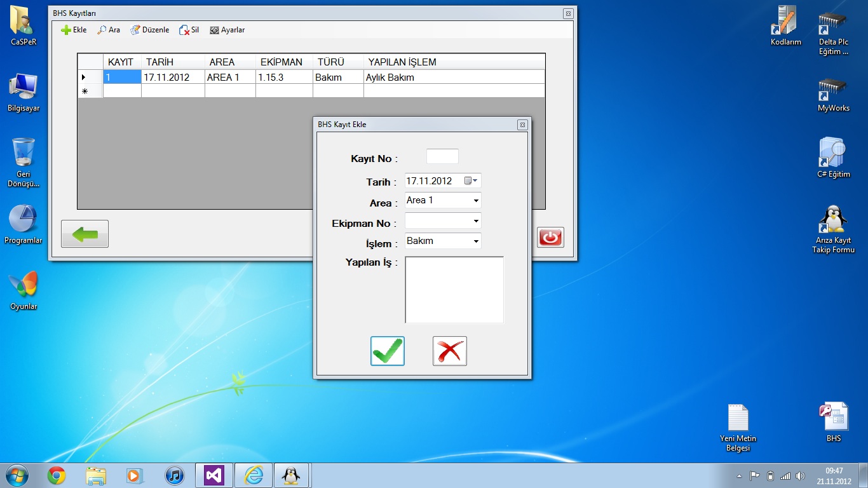This screenshot has width=868, height=488.
Task: Select the new-row asterisk header
Action: [90, 91]
